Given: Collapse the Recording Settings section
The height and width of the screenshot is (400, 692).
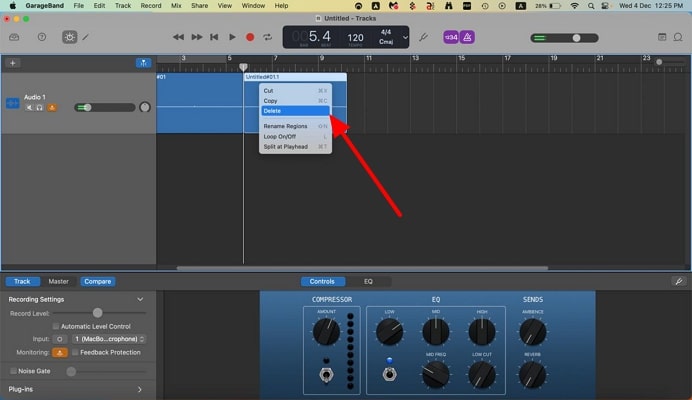Looking at the screenshot, I should 140,299.
